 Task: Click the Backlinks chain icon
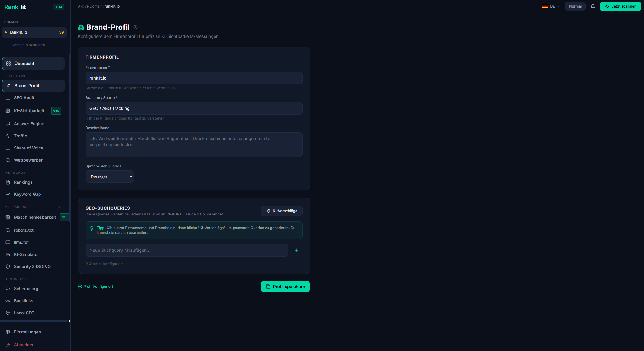coord(8,301)
